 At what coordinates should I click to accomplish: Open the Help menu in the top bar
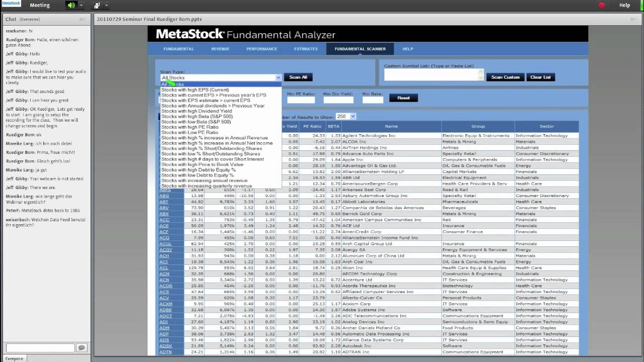click(x=624, y=5)
